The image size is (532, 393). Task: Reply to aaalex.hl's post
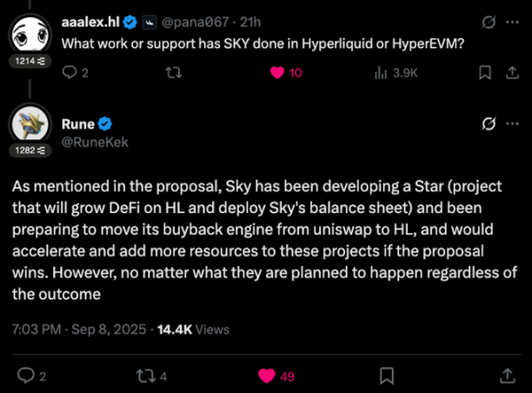(70, 74)
